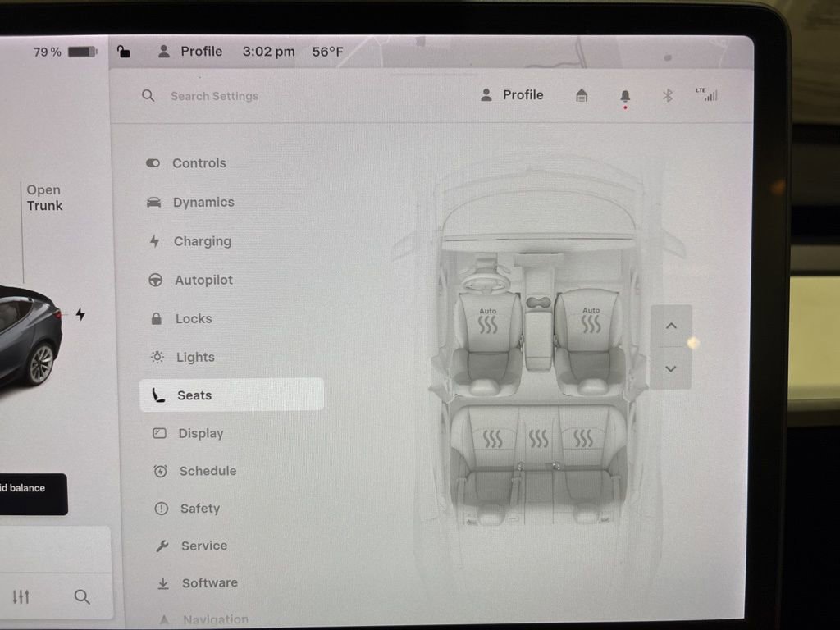Open the Lights settings icon
Image resolution: width=840 pixels, height=630 pixels.
click(156, 357)
